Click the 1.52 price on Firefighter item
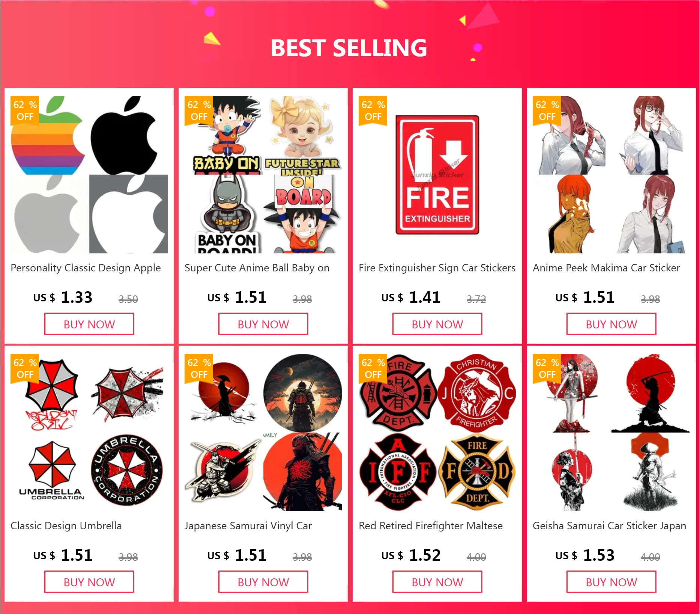 425,555
